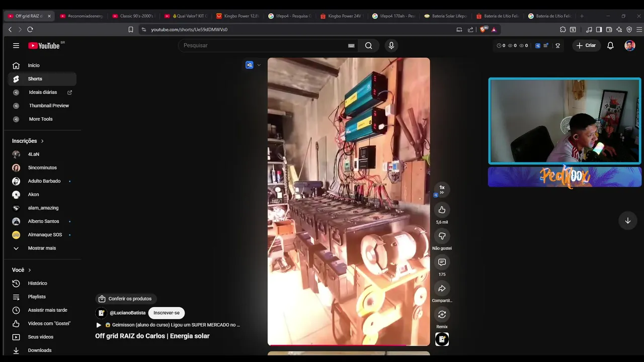This screenshot has width=644, height=362.
Task: Open the Alberto Santos channel
Action: (42, 221)
